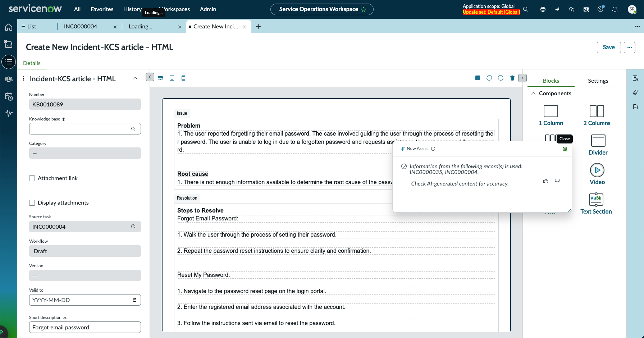Viewport: 644px width, 338px height.
Task: Open the INC0000004 tab
Action: pos(81,27)
